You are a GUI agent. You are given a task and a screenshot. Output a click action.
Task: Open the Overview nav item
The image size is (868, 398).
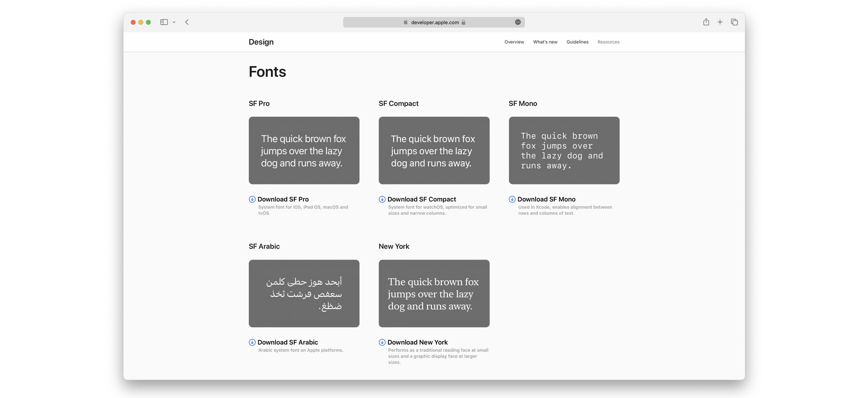click(x=514, y=42)
